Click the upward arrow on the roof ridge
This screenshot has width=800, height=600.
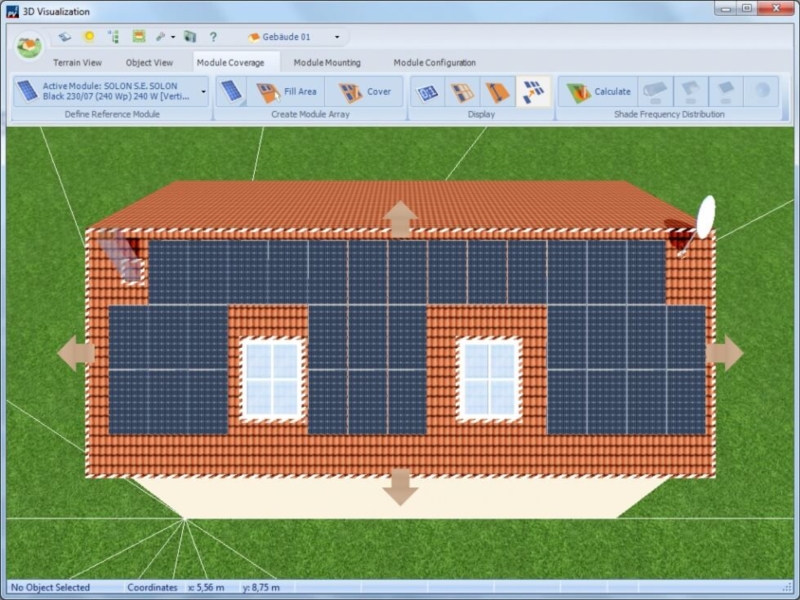tap(401, 218)
